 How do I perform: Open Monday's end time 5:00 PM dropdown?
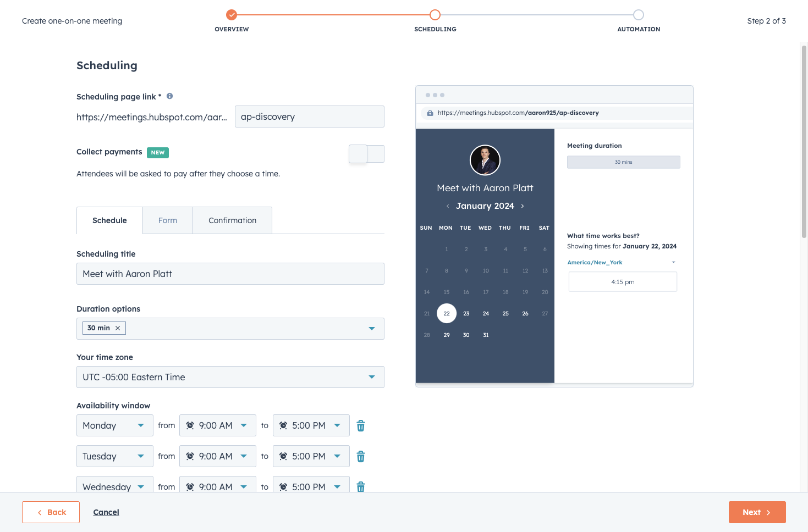[x=311, y=425]
